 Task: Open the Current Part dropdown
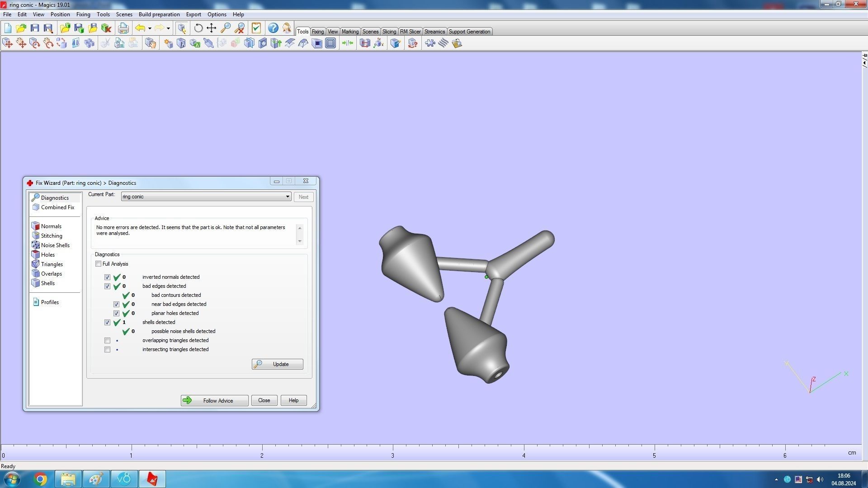[288, 197]
